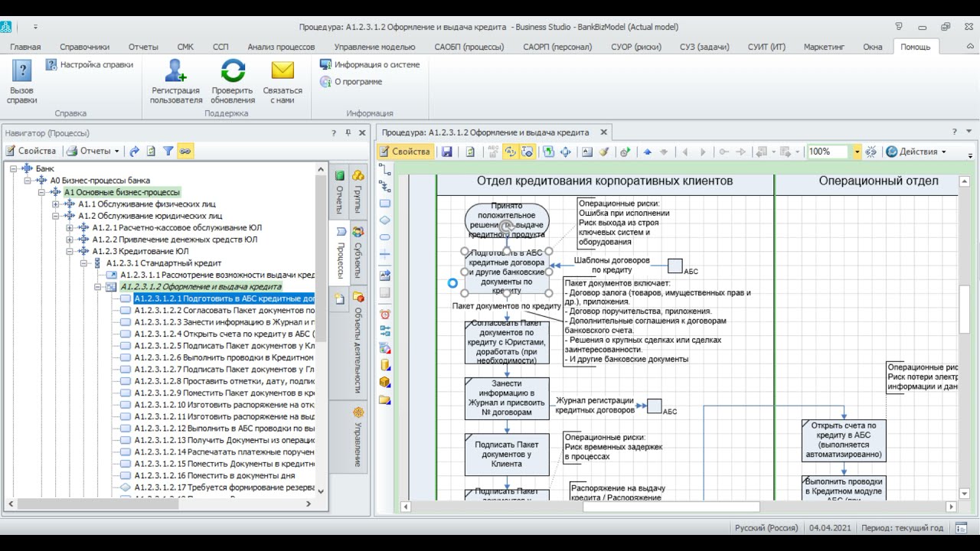Image resolution: width=980 pixels, height=551 pixels.
Task: Click the Свойства button in diagram toolbar
Action: click(x=405, y=152)
